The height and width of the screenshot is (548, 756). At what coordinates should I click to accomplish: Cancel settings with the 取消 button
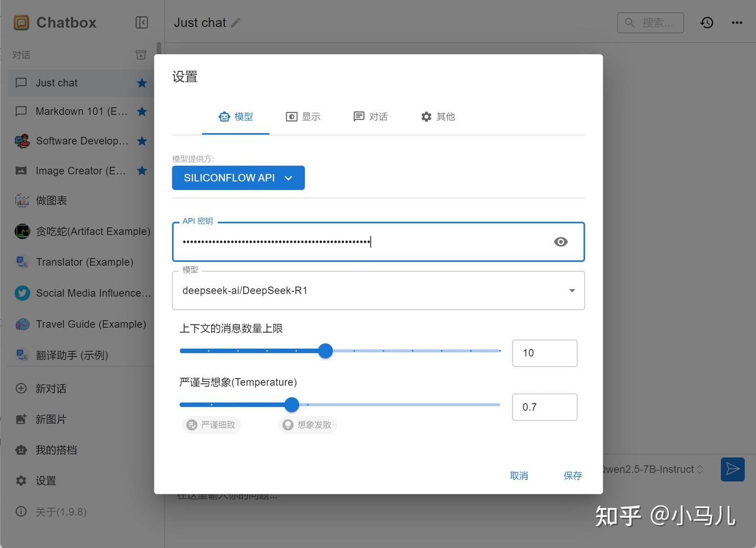point(519,476)
